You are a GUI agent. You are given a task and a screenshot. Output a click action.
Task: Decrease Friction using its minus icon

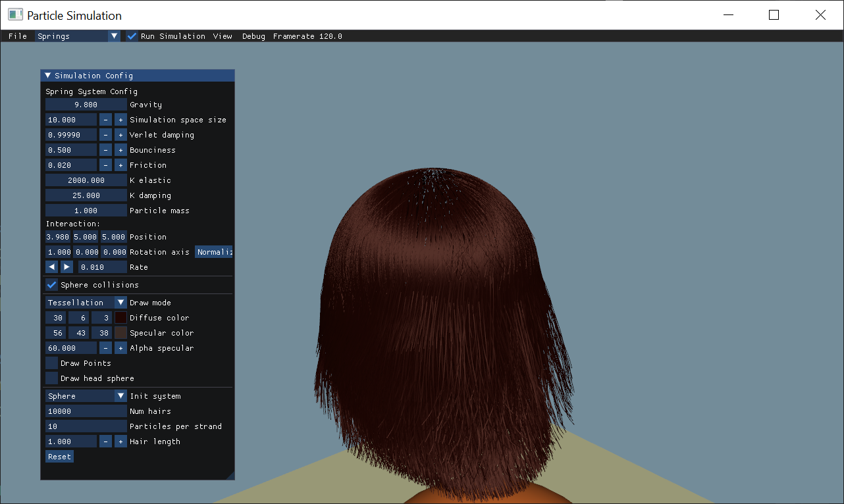(x=105, y=164)
